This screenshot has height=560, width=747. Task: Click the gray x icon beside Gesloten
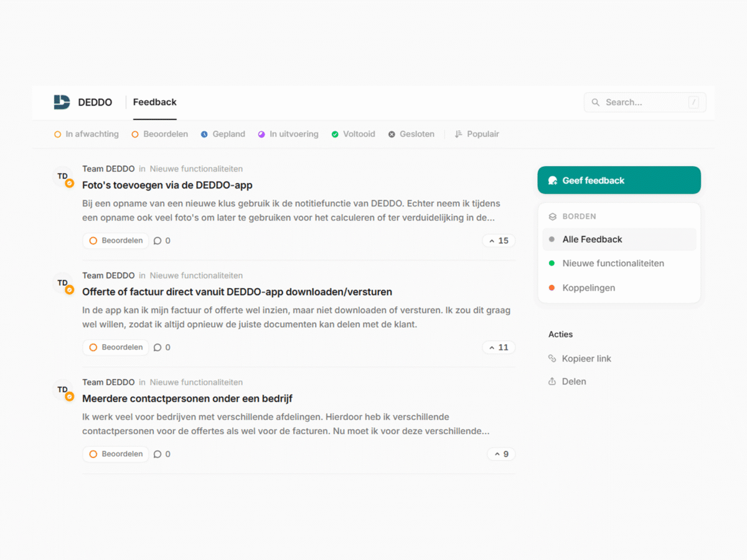392,134
